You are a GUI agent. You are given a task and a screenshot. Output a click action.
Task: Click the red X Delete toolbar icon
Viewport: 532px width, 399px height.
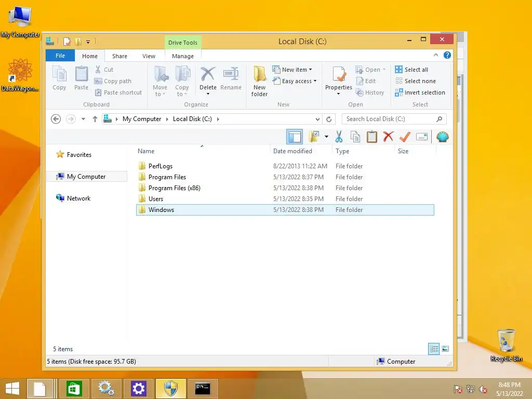388,137
